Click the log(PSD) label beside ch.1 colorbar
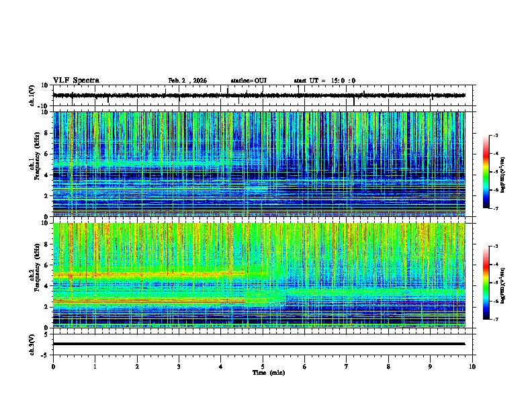The image size is (532, 411). [x=503, y=175]
